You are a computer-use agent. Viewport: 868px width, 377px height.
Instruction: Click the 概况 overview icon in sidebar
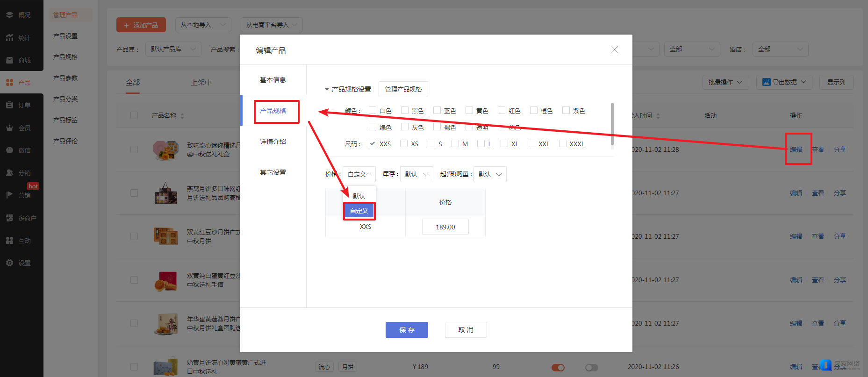[x=9, y=15]
